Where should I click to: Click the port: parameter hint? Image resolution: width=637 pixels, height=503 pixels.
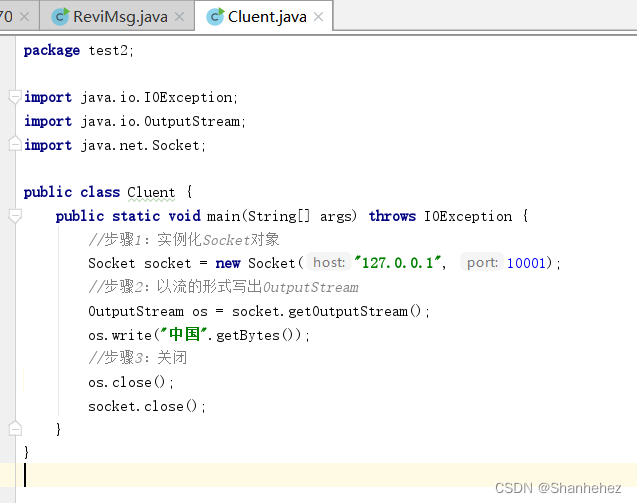pos(482,262)
